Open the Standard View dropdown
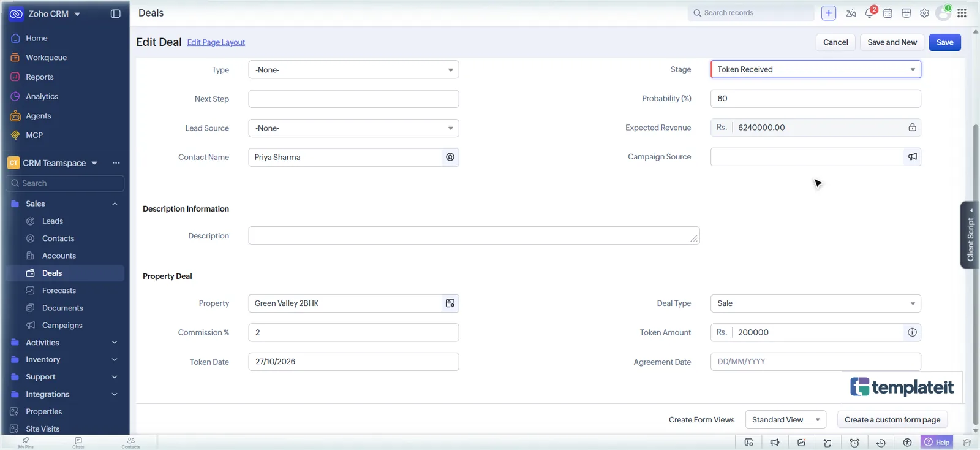Screen dimensions: 980x450 (x=786, y=420)
